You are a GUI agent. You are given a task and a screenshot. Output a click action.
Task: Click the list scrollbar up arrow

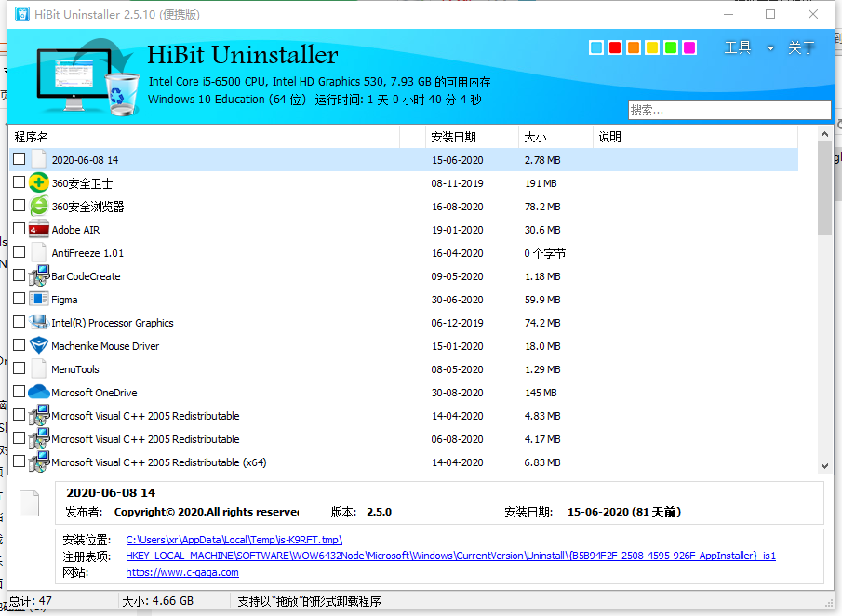(x=825, y=134)
